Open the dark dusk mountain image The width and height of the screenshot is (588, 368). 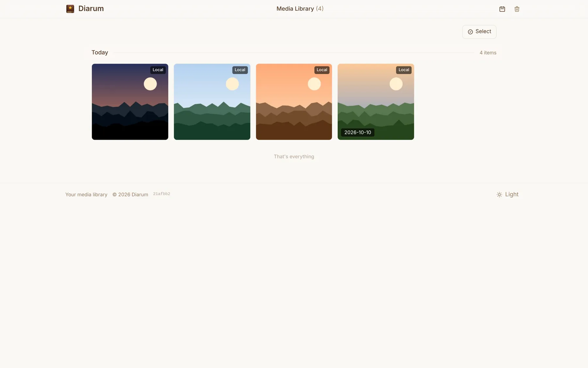[x=130, y=102]
